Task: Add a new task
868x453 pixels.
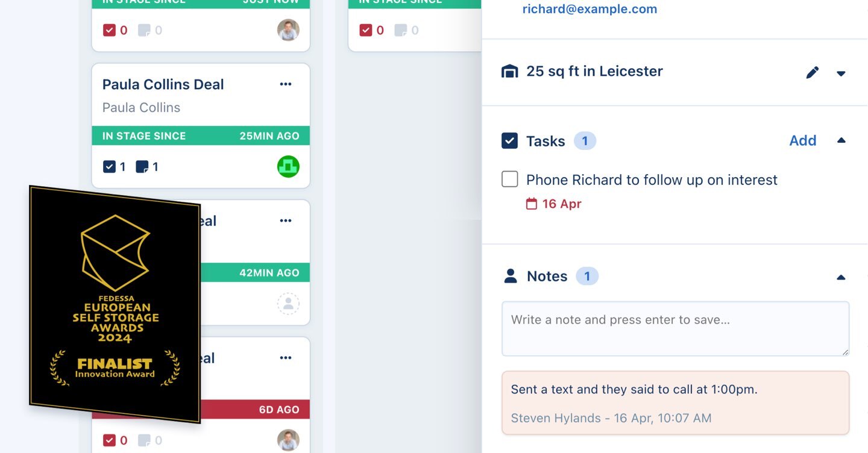Action: tap(803, 140)
